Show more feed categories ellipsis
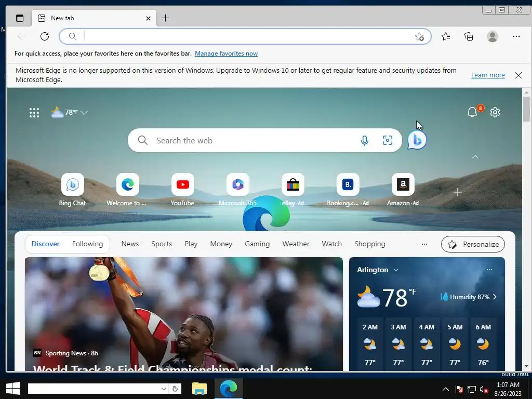 tap(424, 244)
